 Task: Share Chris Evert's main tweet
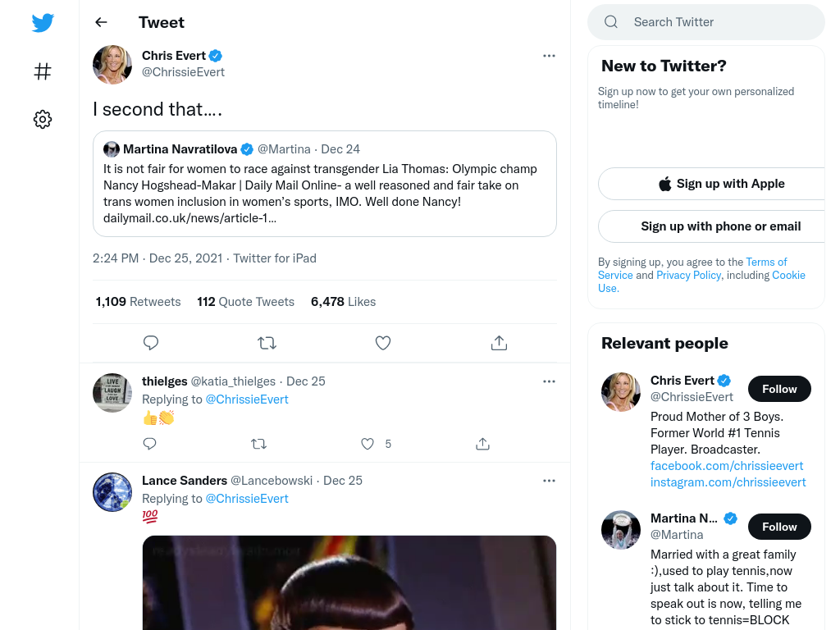(x=499, y=343)
